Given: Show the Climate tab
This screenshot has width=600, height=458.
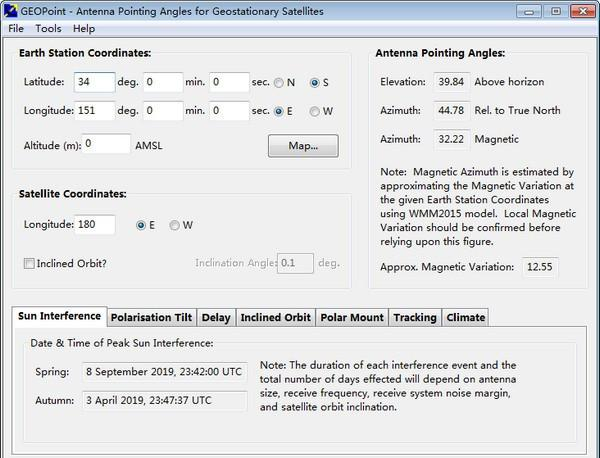Looking at the screenshot, I should pyautogui.click(x=466, y=318).
